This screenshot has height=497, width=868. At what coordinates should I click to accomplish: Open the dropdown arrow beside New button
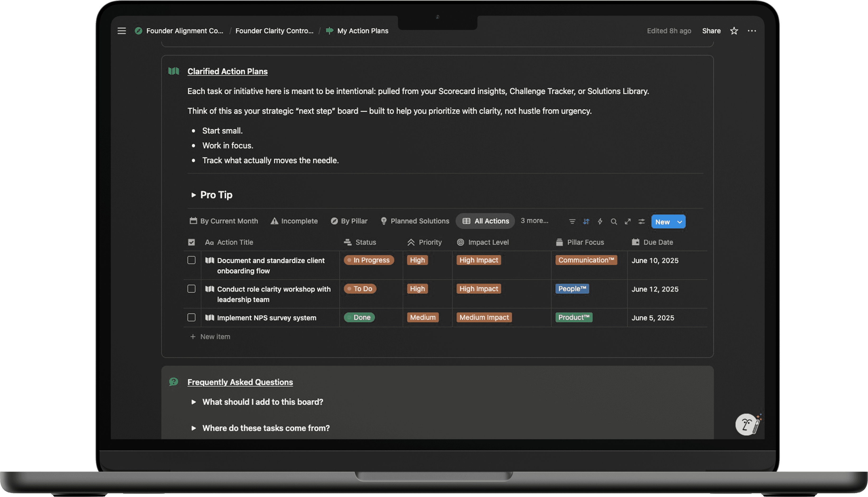point(679,222)
